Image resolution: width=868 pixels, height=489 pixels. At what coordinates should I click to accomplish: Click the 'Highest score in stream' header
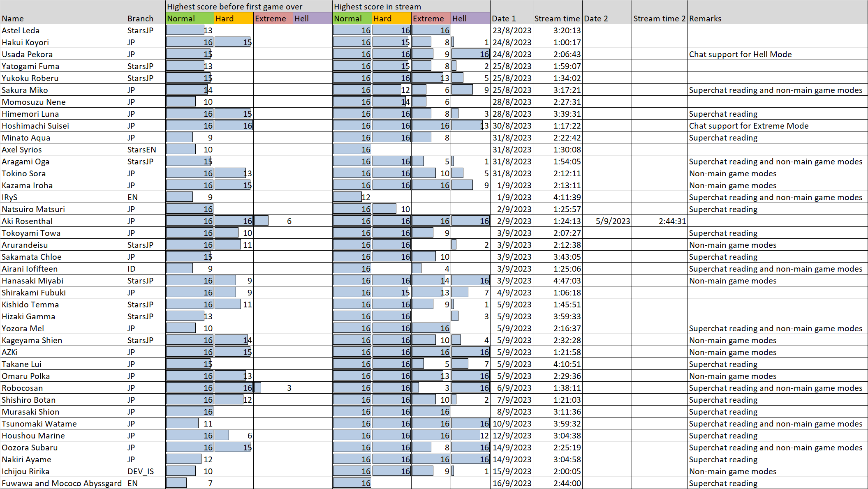pos(411,7)
